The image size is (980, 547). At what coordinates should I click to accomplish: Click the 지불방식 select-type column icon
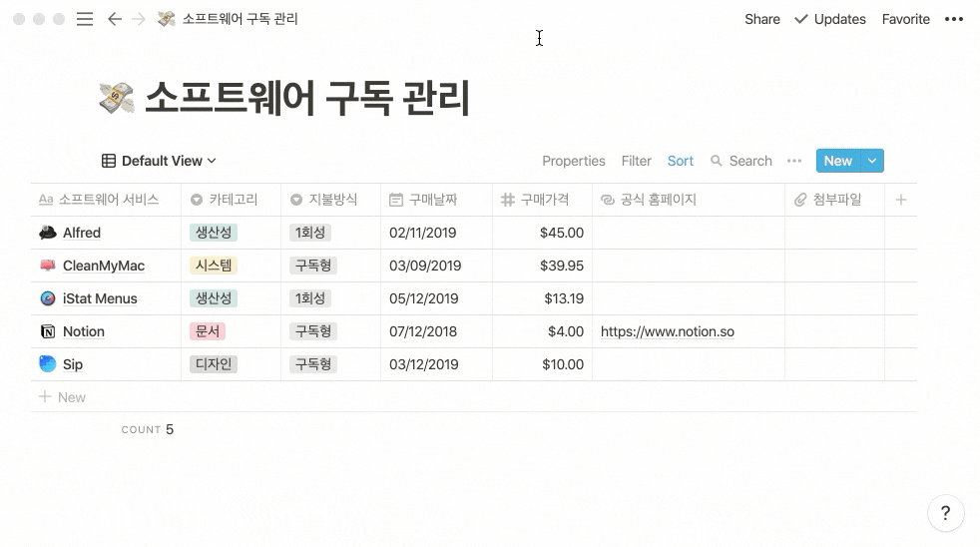click(296, 200)
